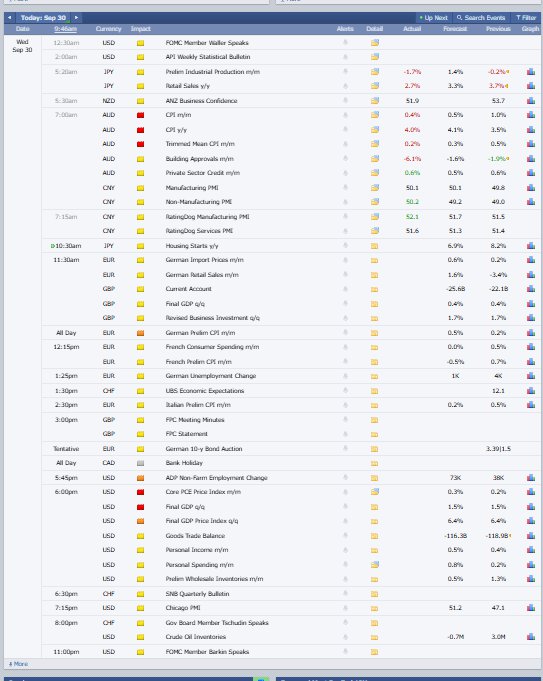Open the 9:46am time settings header
The width and height of the screenshot is (543, 681).
pos(66,29)
